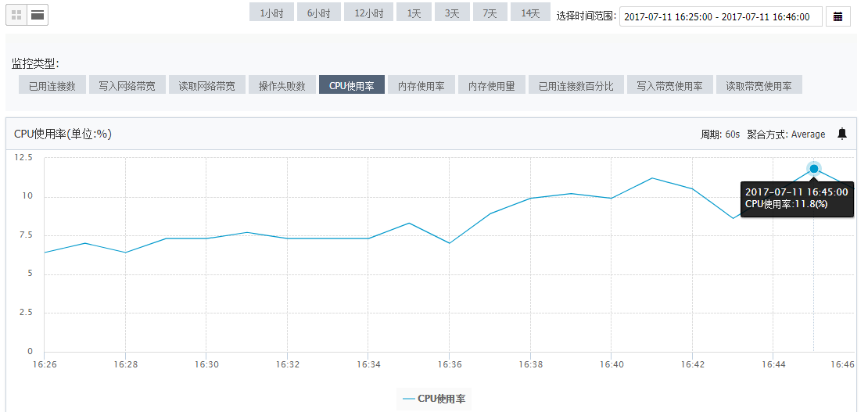The image size is (868, 412).
Task: Select the 6小时 time range
Action: (x=319, y=14)
